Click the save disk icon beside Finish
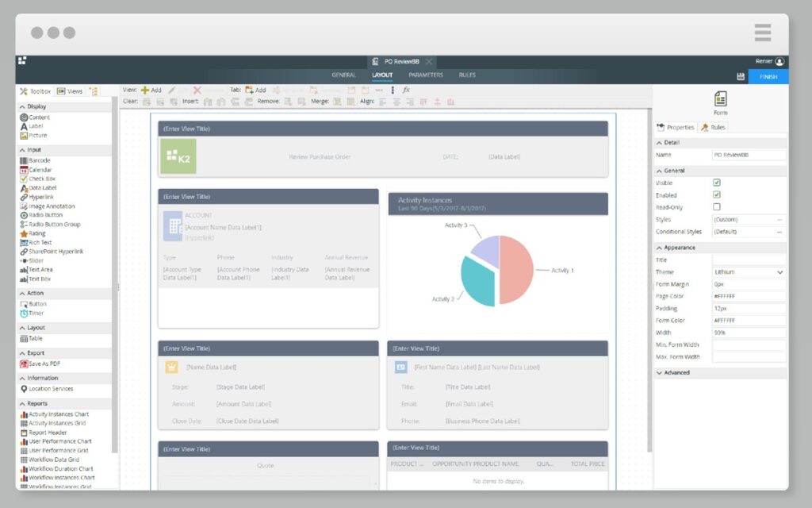Screen dimensions: 812x508 [741, 77]
